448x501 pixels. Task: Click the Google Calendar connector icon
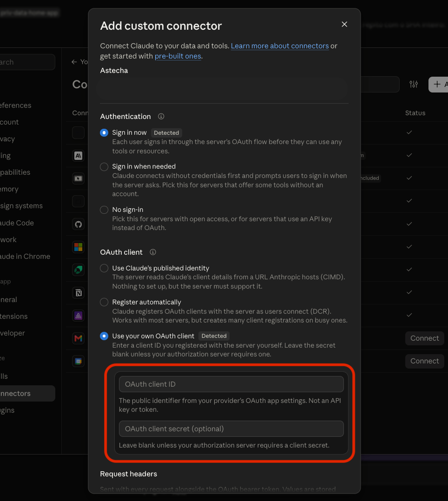(x=78, y=361)
